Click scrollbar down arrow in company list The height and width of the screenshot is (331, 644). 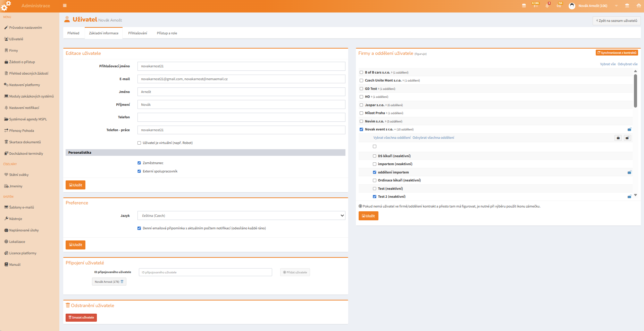pos(635,195)
